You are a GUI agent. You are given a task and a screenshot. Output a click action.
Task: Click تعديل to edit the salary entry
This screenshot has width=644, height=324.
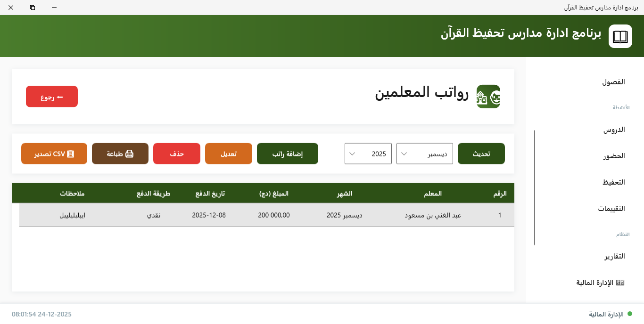229,153
